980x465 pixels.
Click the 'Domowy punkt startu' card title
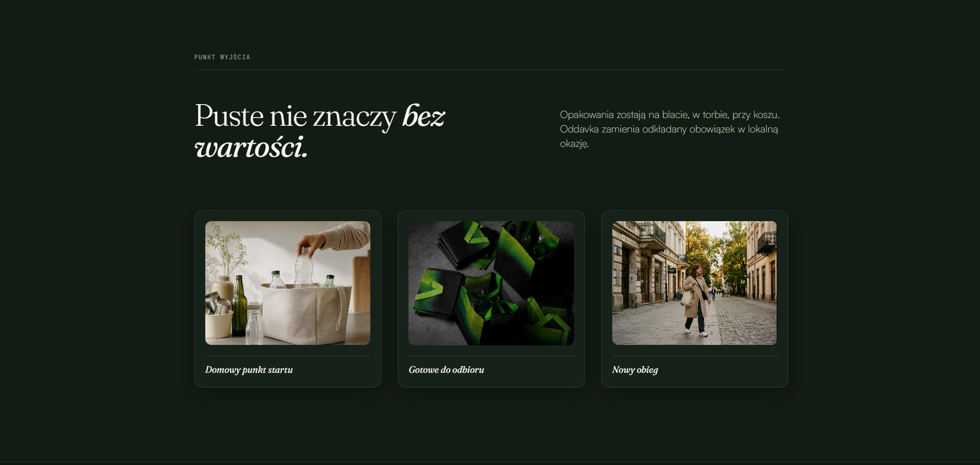249,370
